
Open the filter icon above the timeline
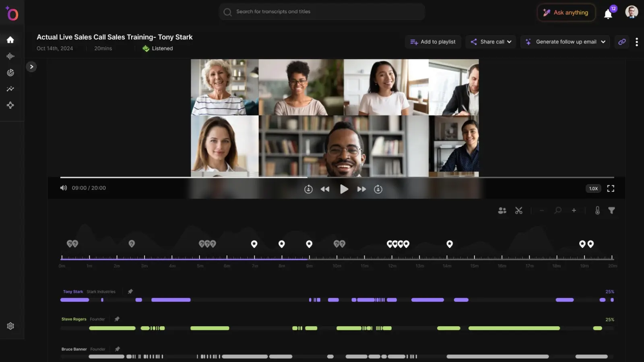click(x=612, y=210)
